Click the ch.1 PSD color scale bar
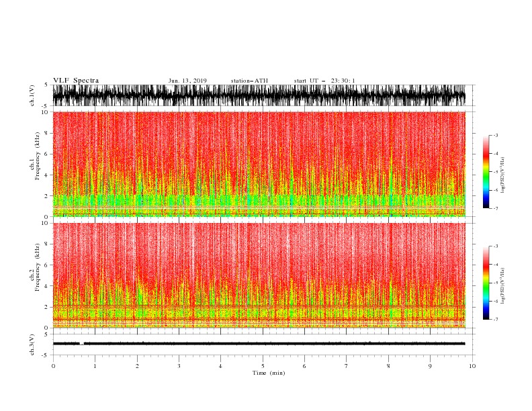The image size is (532, 411). pyautogui.click(x=486, y=172)
